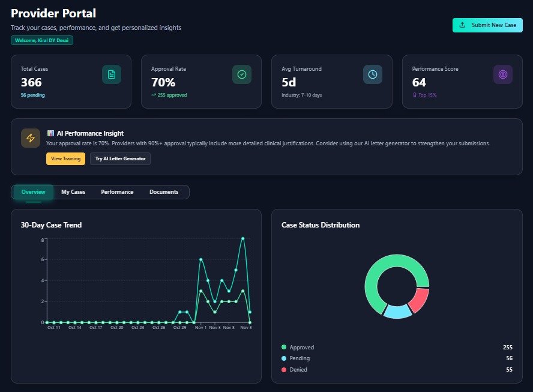Click the trend arrow next to 255 approved
The width and height of the screenshot is (533, 392).
tap(153, 95)
